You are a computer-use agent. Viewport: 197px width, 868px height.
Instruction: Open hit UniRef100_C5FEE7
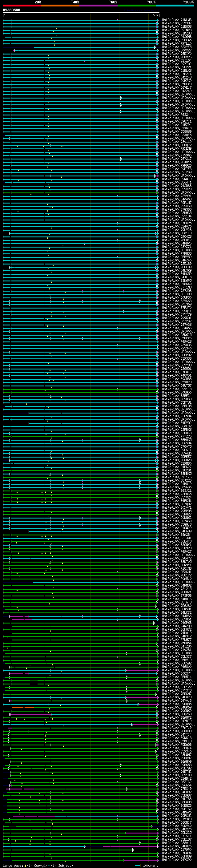tap(177, 457)
